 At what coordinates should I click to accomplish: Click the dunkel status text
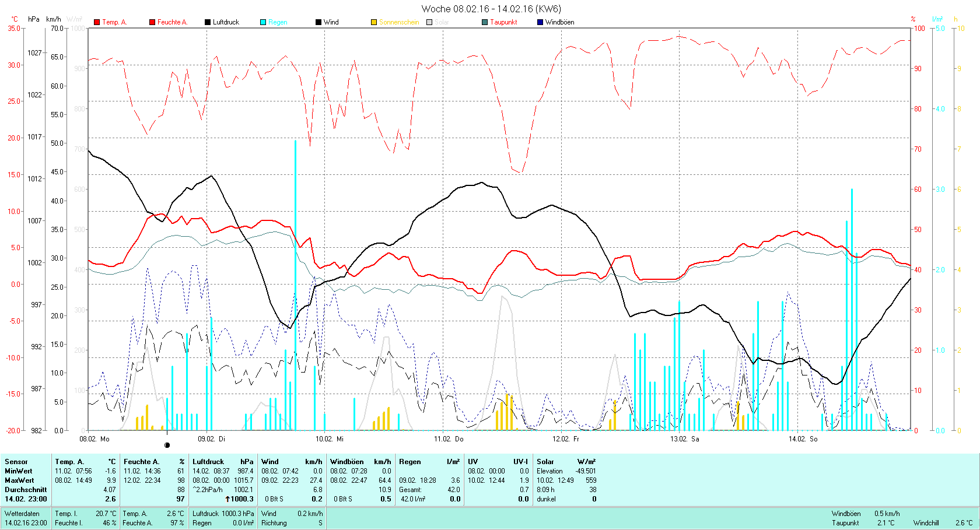[x=547, y=499]
